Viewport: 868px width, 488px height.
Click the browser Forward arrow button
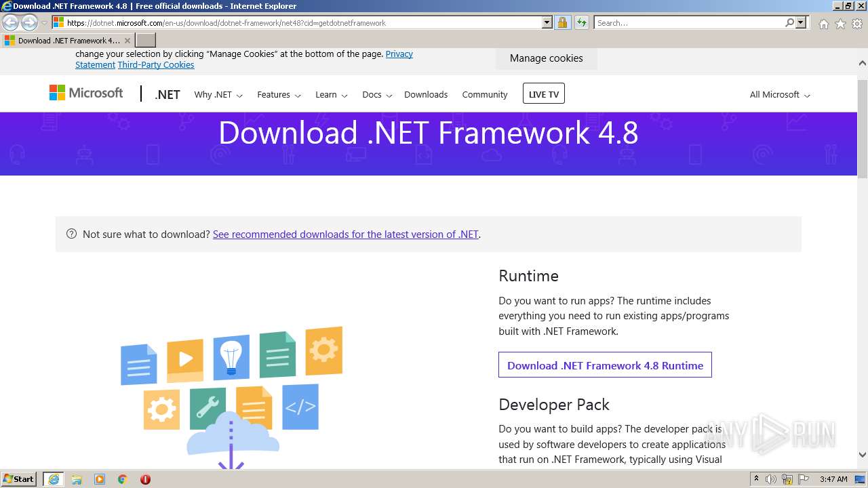click(29, 23)
